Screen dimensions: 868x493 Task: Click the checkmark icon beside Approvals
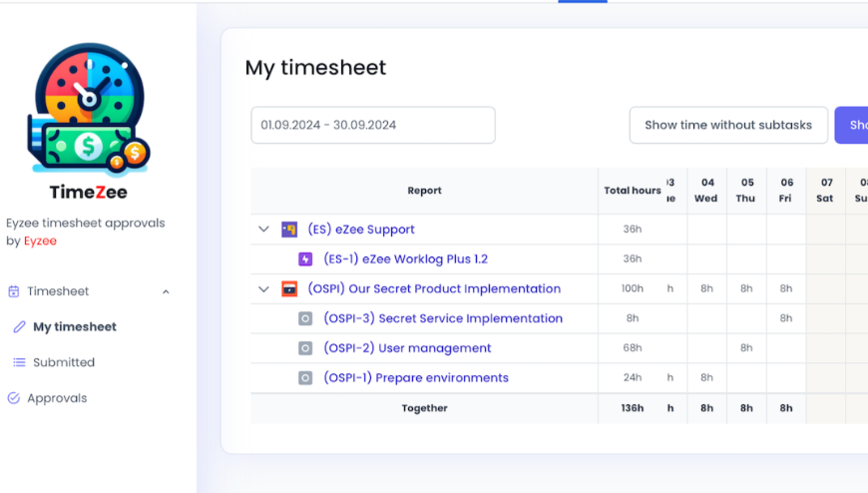pos(14,398)
